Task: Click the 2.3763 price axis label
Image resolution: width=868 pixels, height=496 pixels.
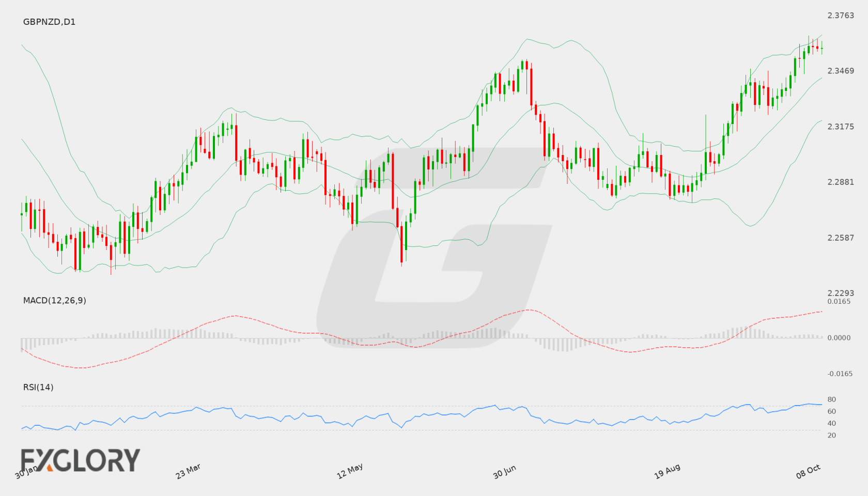Action: [841, 16]
